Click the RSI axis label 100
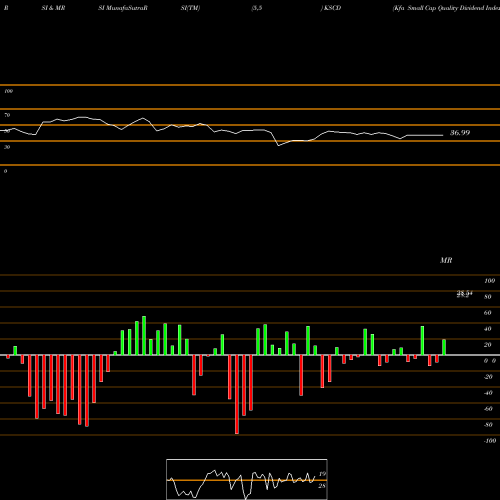This screenshot has height=500, width=500. [9, 91]
